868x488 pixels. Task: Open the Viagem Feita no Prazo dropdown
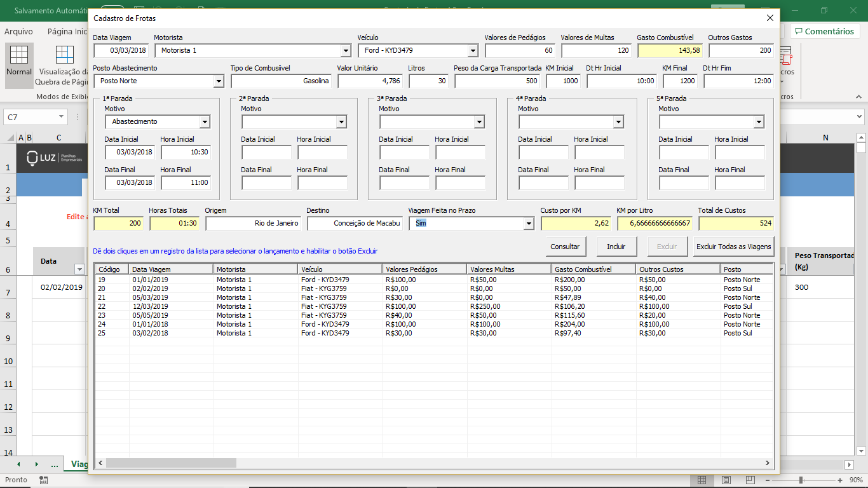click(528, 223)
